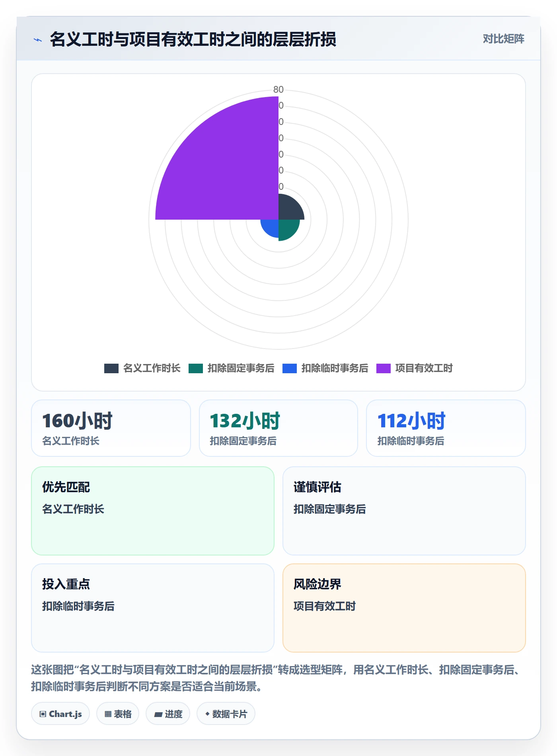This screenshot has height=756, width=557.
Task: Click the lightning icon beside the title
Action: coord(38,40)
